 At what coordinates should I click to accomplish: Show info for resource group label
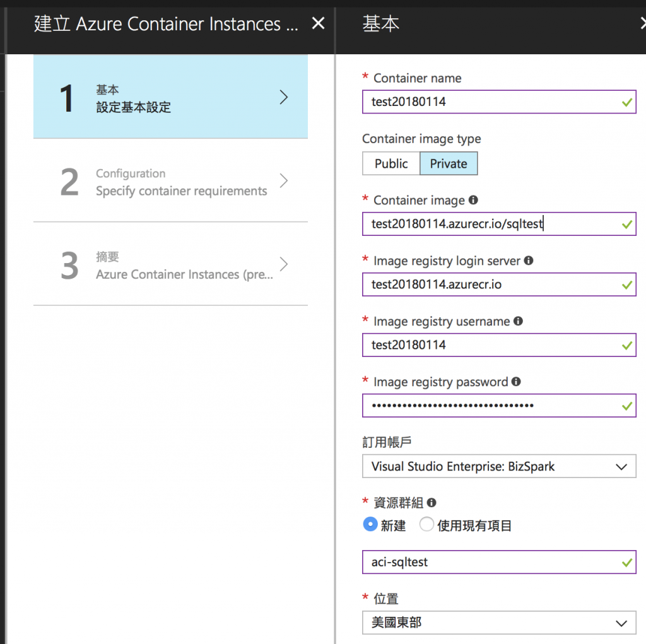tap(432, 503)
